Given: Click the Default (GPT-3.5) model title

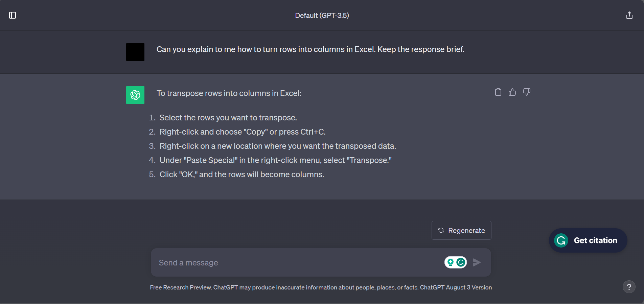Looking at the screenshot, I should pyautogui.click(x=322, y=16).
